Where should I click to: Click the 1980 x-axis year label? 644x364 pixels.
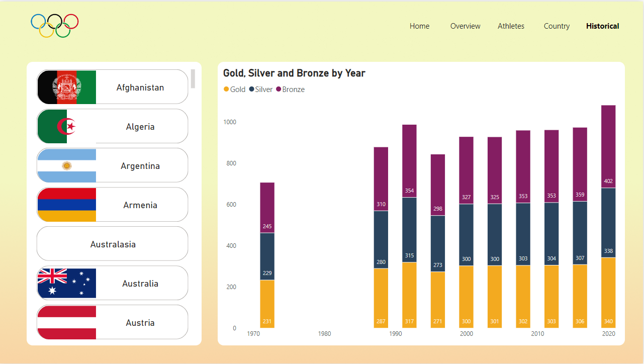325,334
